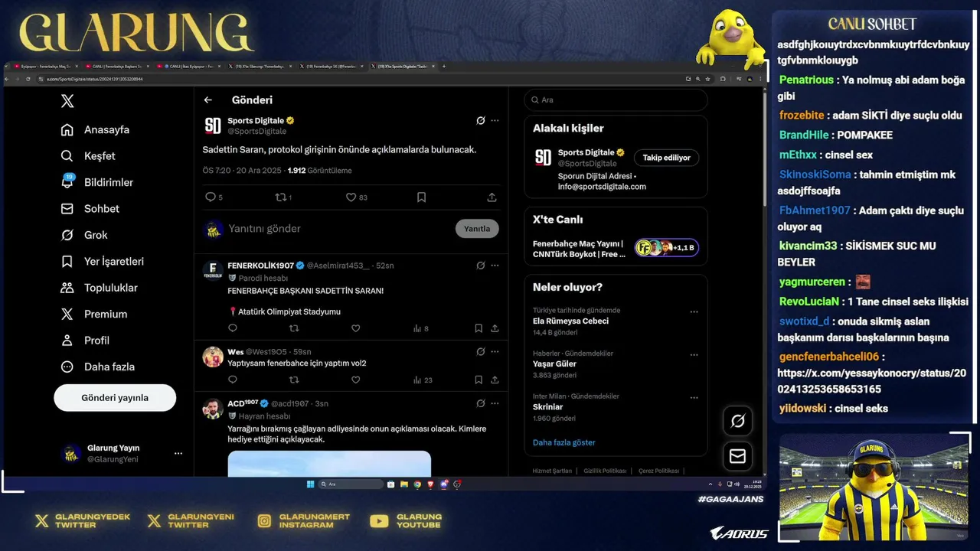Like the Sports Digitale post
980x551 pixels.
[351, 197]
